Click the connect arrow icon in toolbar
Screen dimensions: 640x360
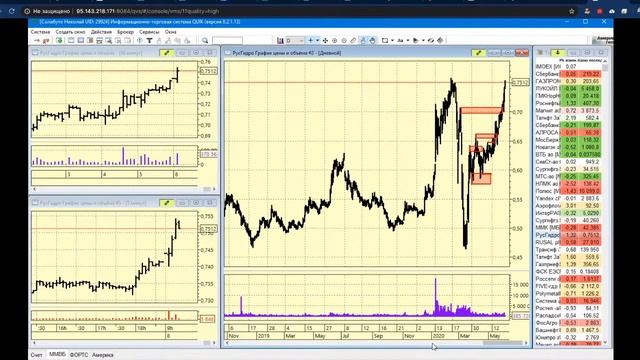(x=37, y=40)
